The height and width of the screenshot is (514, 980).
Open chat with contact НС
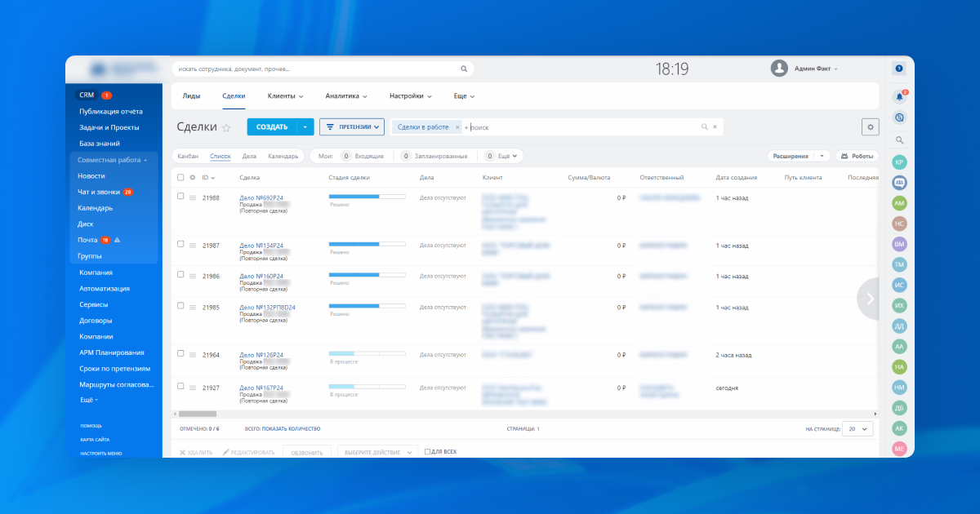click(899, 224)
